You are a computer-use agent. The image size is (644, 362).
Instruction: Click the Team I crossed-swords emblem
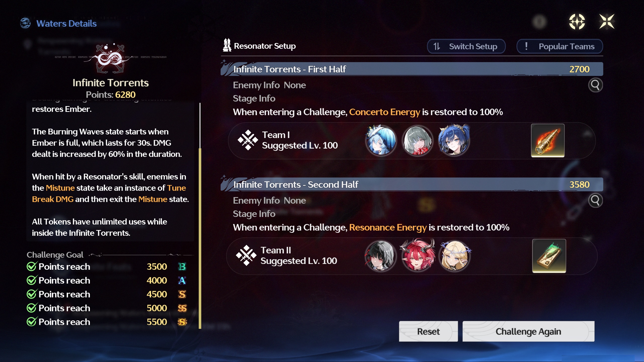point(248,140)
